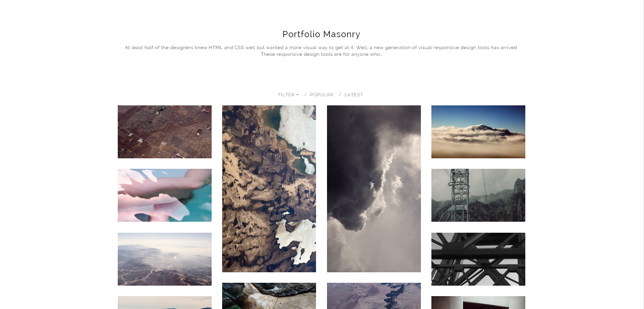The image size is (644, 309).
Task: Select the LATEST sorting link
Action: (354, 95)
